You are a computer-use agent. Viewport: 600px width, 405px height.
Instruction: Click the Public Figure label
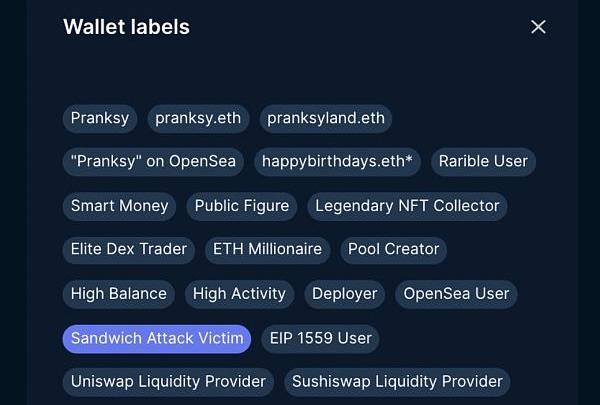241,206
